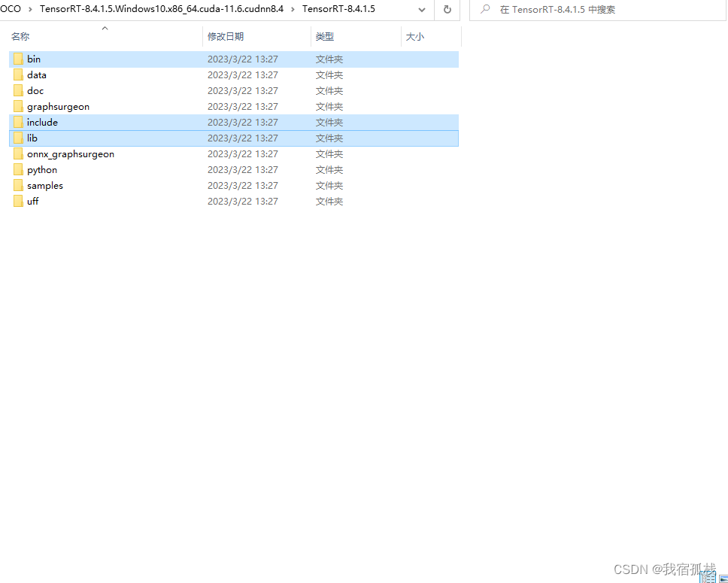
Task: Open address bar history dropdown
Action: point(422,9)
